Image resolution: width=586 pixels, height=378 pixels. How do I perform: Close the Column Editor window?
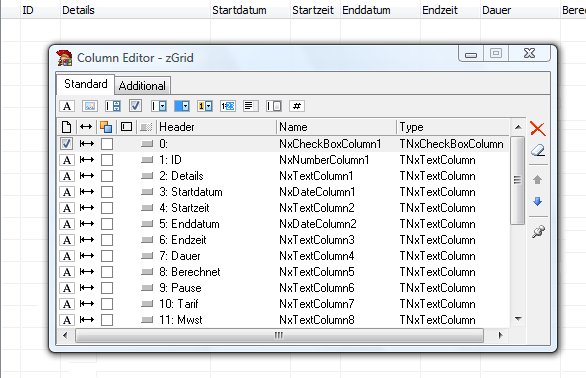coord(530,54)
